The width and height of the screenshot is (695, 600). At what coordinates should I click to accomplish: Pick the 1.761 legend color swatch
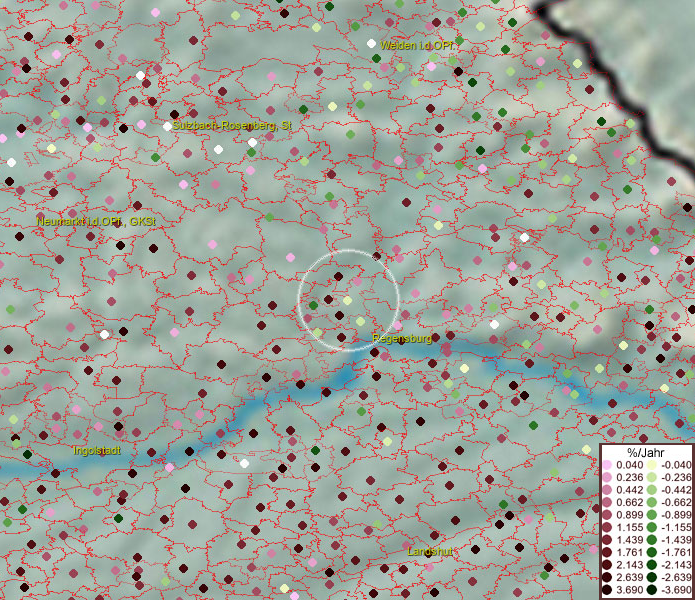(607, 552)
